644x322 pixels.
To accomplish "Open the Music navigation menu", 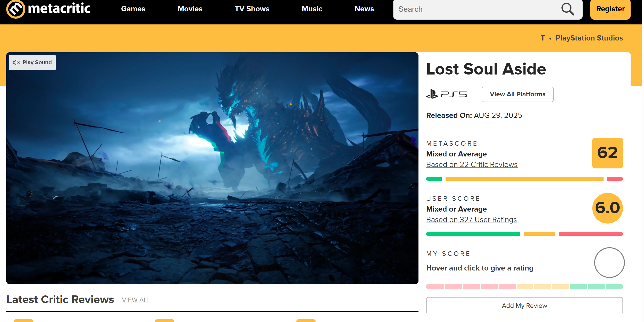I will tap(311, 9).
